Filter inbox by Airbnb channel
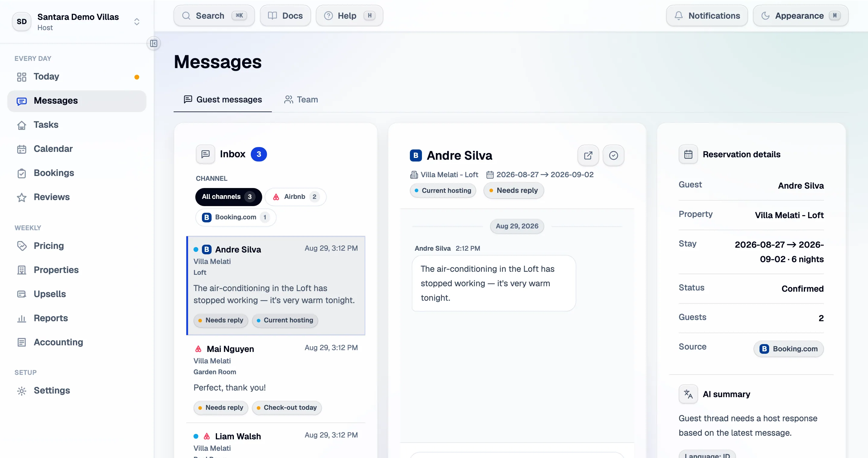The width and height of the screenshot is (868, 458). click(295, 197)
